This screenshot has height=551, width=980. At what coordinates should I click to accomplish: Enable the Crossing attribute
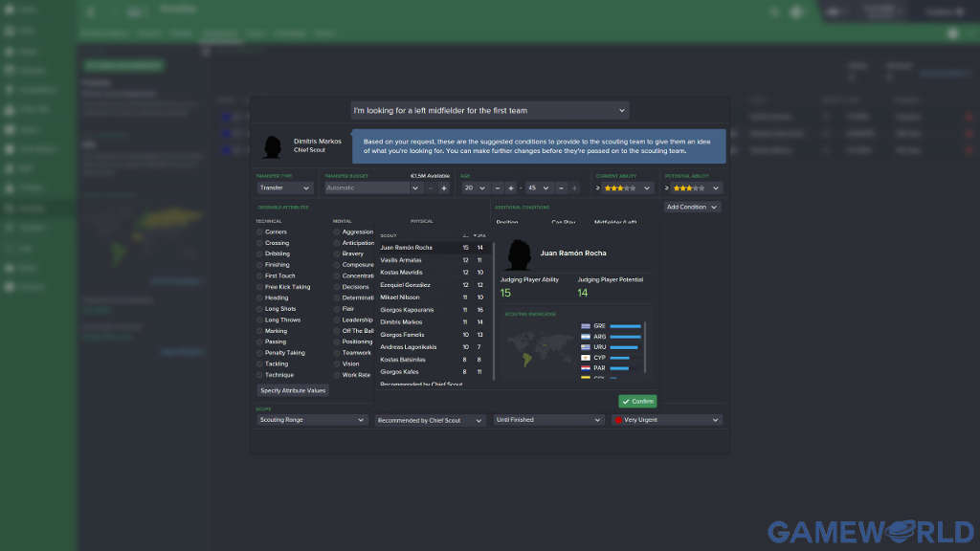[259, 243]
